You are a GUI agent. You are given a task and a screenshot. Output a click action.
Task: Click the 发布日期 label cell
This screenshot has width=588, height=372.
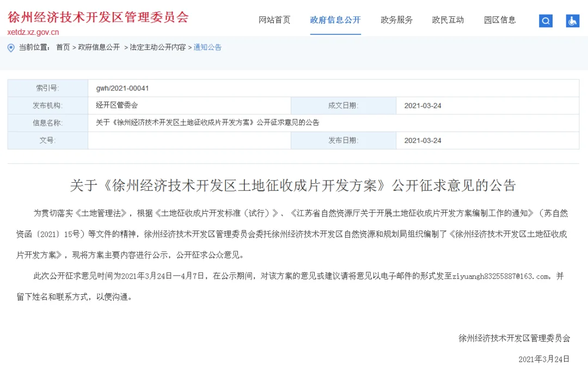coord(344,140)
